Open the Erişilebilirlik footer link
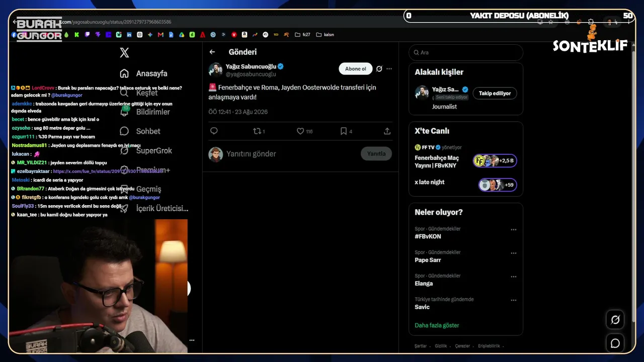This screenshot has width=644, height=362. pos(489,346)
